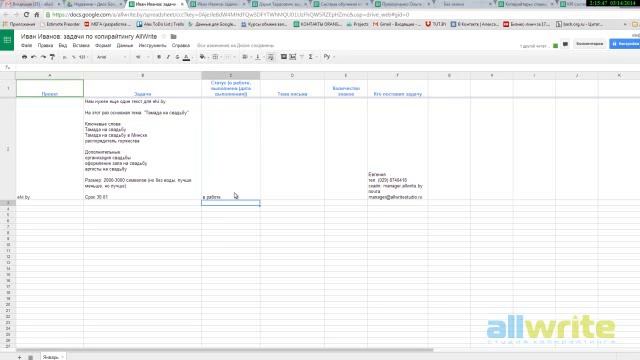Select the Paint format roller tool

52,57
